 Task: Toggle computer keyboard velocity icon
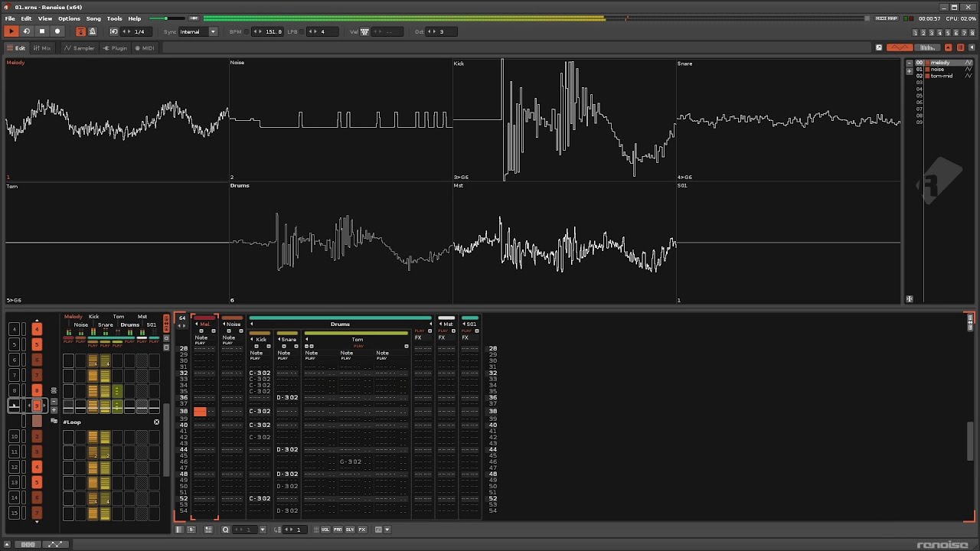coord(364,31)
